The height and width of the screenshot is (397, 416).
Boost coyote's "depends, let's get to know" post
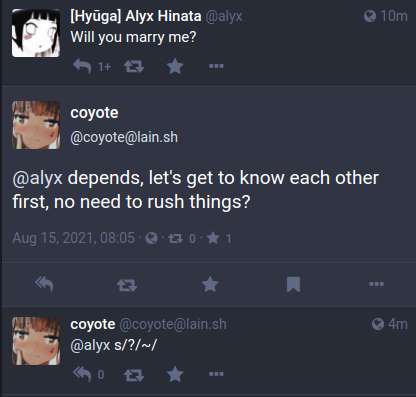click(x=127, y=285)
